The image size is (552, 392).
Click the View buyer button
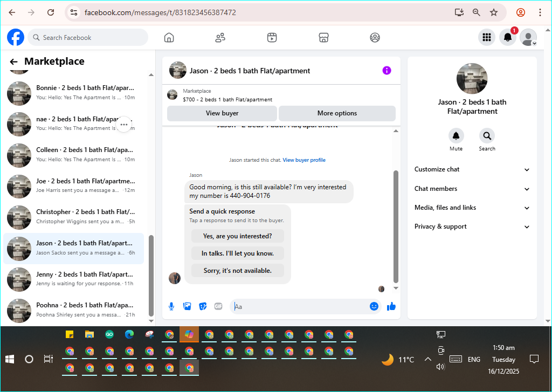click(x=222, y=113)
